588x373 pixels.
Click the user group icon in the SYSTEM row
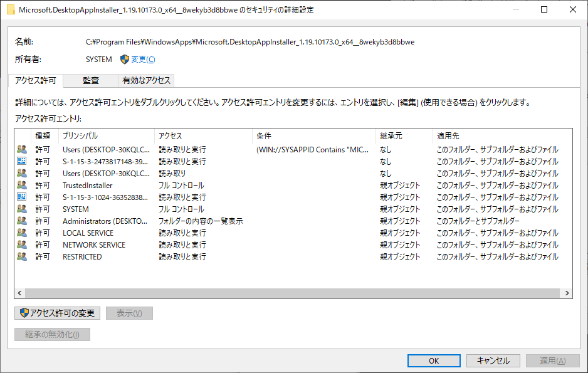pos(22,209)
